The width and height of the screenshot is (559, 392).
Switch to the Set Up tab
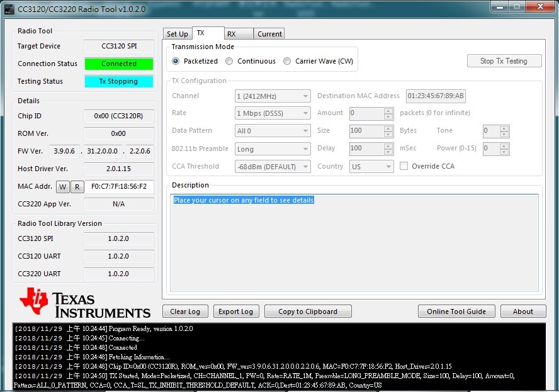click(x=178, y=34)
